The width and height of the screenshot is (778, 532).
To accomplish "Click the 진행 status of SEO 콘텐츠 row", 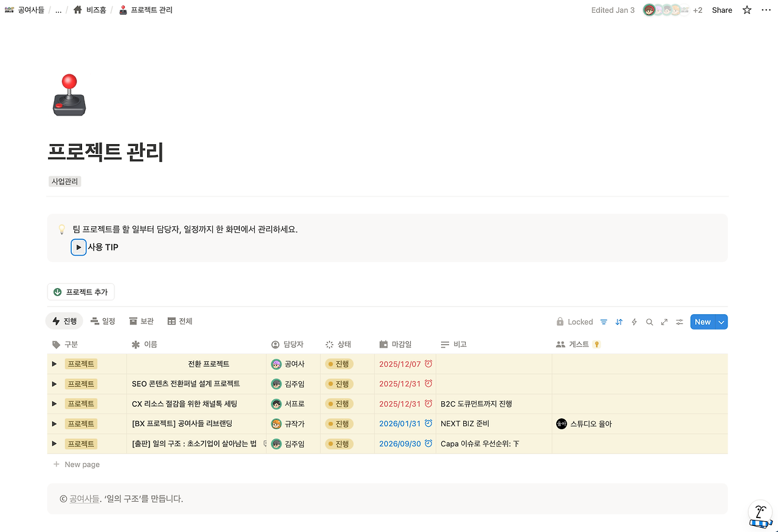I will (x=339, y=384).
